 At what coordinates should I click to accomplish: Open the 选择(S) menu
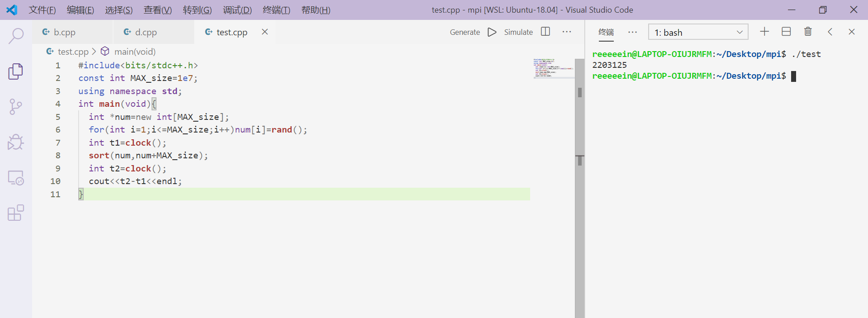point(119,10)
